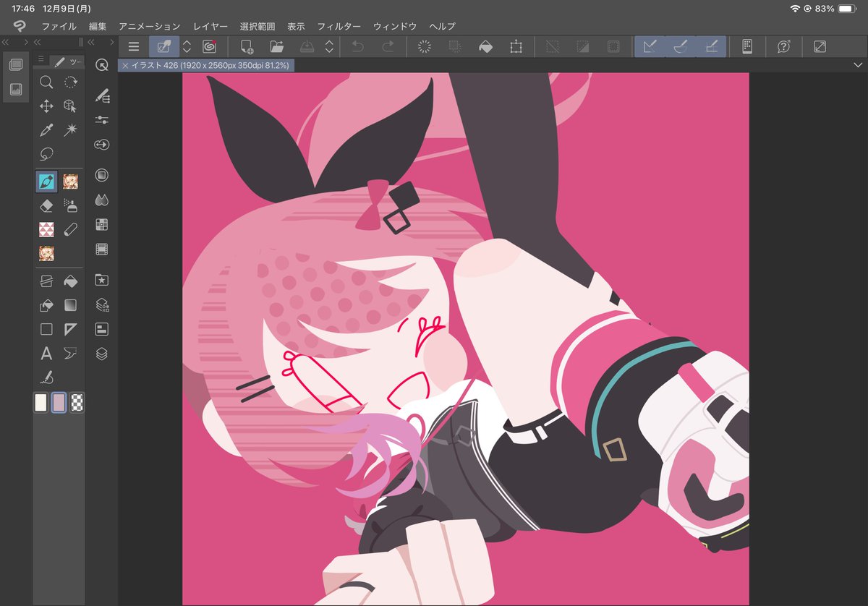The width and height of the screenshot is (868, 606).
Task: Open the Tool Property sliders icon
Action: [102, 120]
